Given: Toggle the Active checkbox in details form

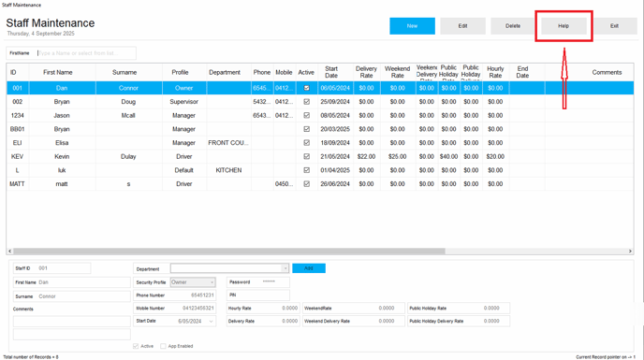Looking at the screenshot, I should pyautogui.click(x=136, y=346).
